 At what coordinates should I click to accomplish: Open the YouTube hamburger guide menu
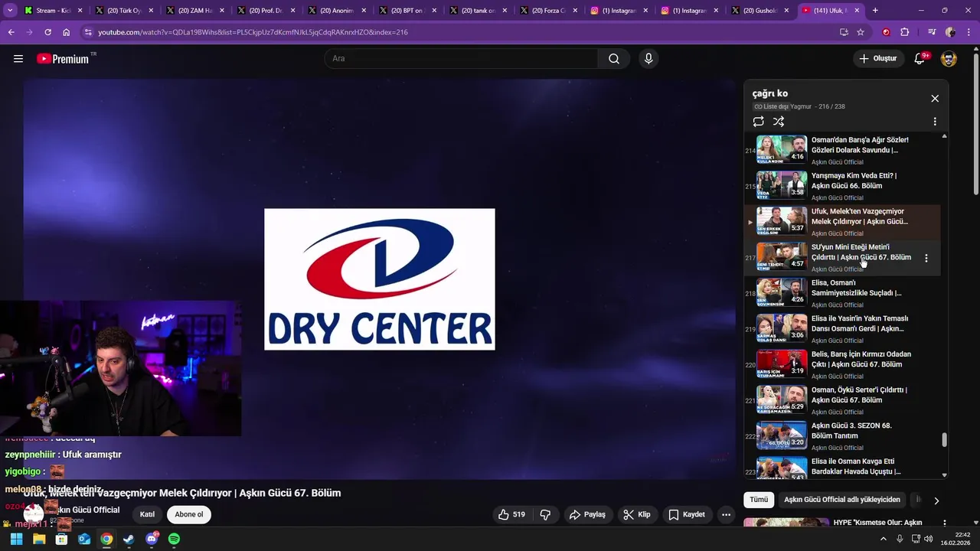coord(18,59)
